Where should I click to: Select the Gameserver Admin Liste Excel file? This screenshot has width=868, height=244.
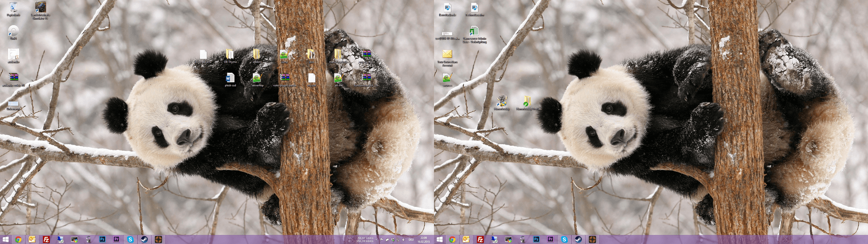[x=474, y=34]
